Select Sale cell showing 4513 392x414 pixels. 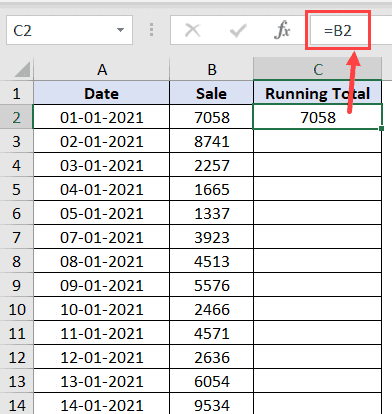211,261
